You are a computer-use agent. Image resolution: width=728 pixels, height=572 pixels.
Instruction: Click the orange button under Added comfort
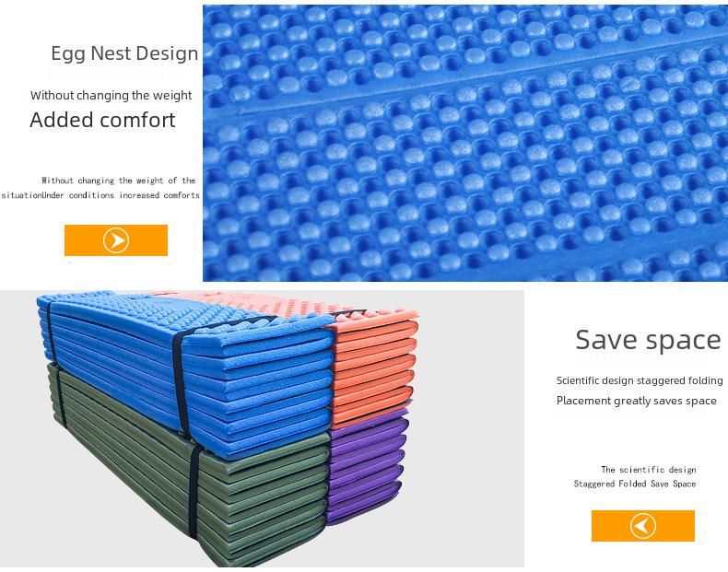click(x=115, y=240)
